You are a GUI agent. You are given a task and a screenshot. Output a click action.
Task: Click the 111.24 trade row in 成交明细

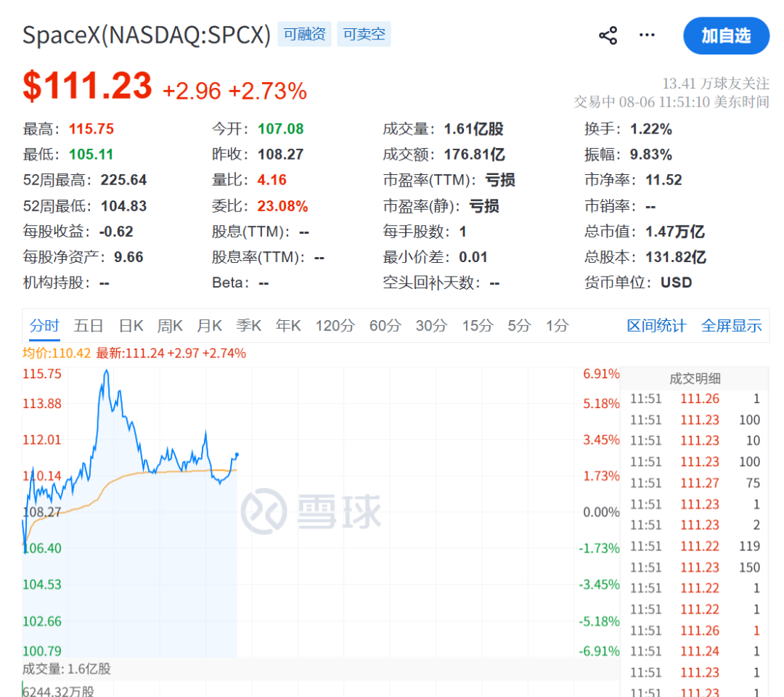click(x=695, y=651)
